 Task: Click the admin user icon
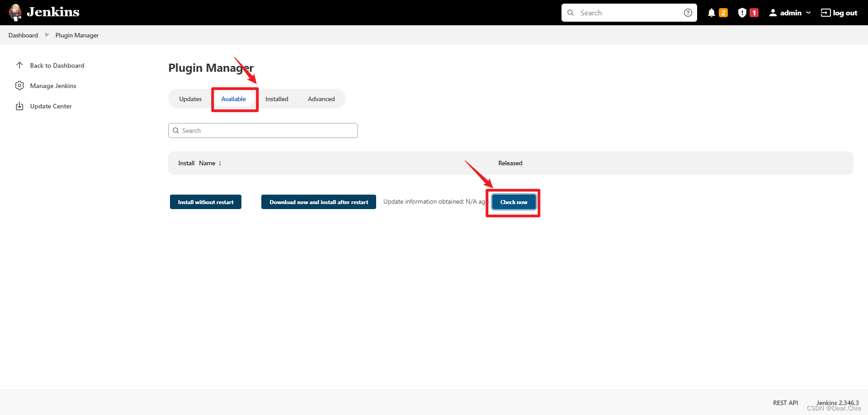click(773, 13)
